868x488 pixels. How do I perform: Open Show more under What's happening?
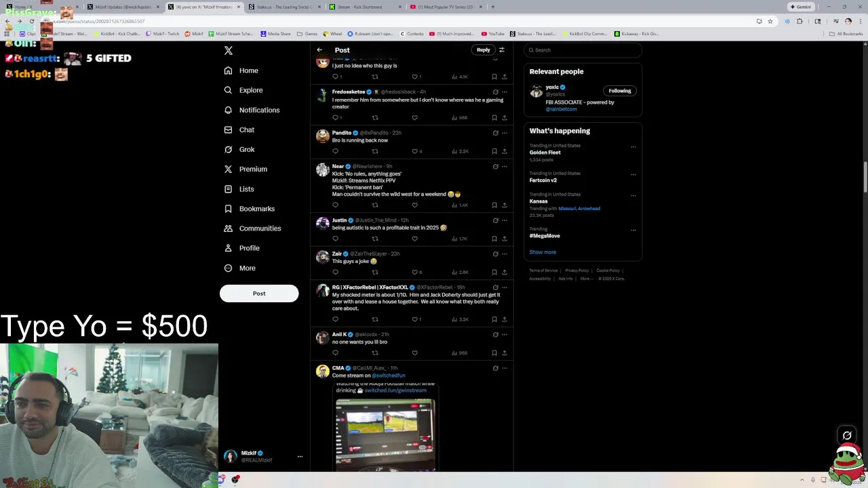542,252
